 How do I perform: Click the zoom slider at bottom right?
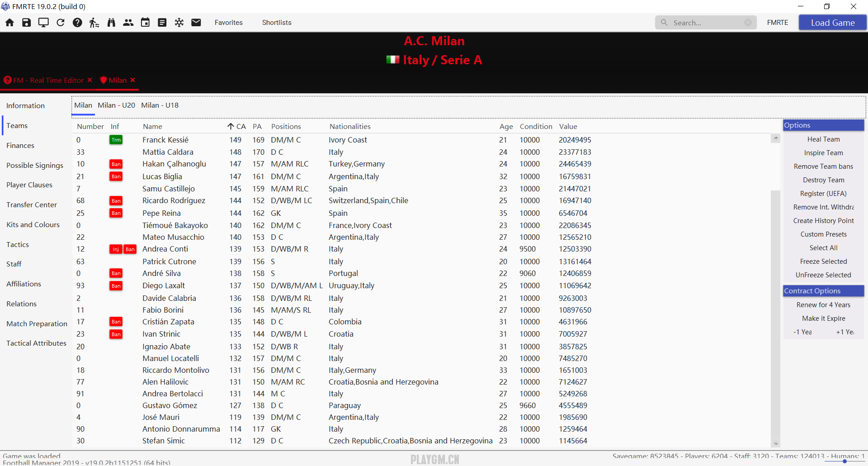[844, 461]
